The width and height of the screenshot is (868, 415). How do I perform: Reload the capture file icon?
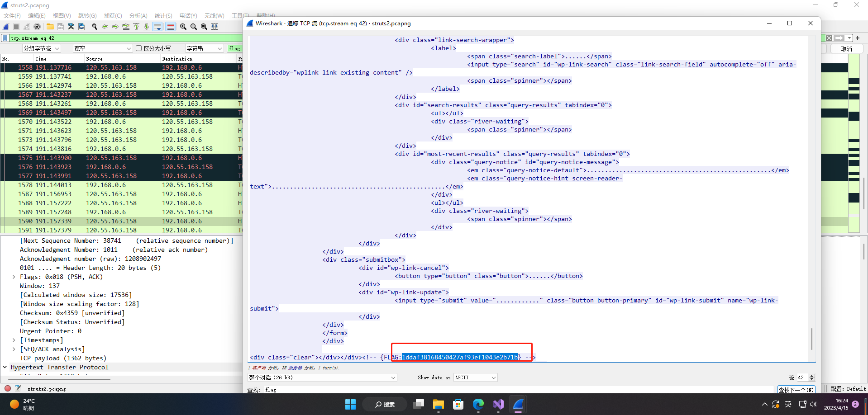(x=81, y=27)
